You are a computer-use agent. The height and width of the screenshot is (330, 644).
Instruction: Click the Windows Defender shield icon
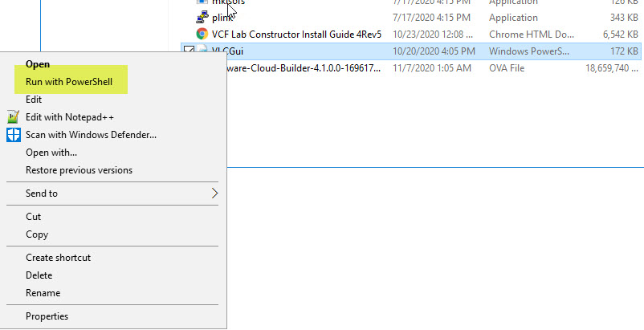pyautogui.click(x=13, y=135)
